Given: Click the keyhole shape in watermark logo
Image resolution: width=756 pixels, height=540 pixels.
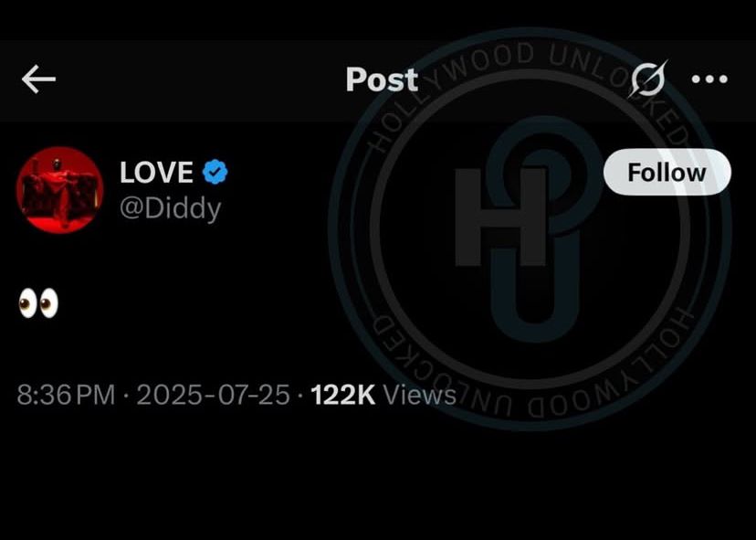Looking at the screenshot, I should pos(535,227).
